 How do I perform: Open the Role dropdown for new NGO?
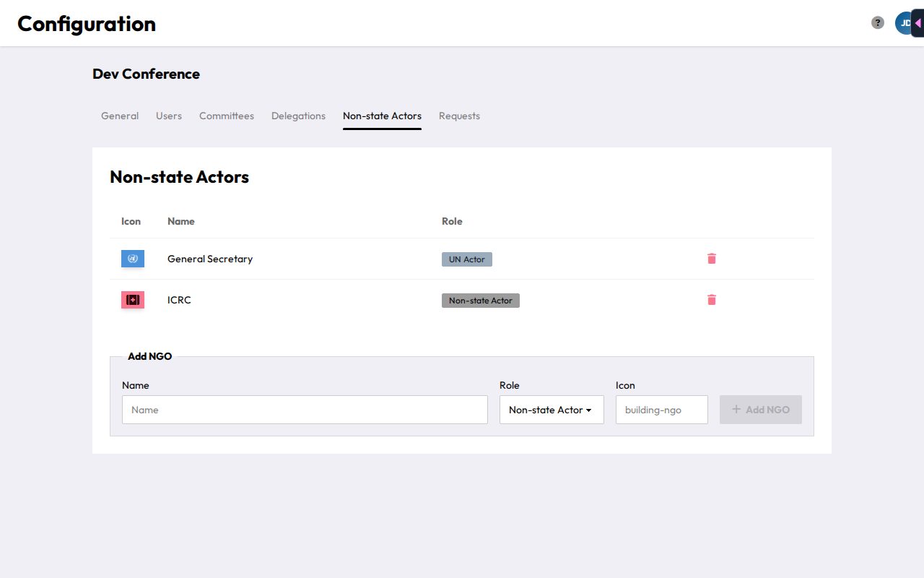click(x=552, y=410)
